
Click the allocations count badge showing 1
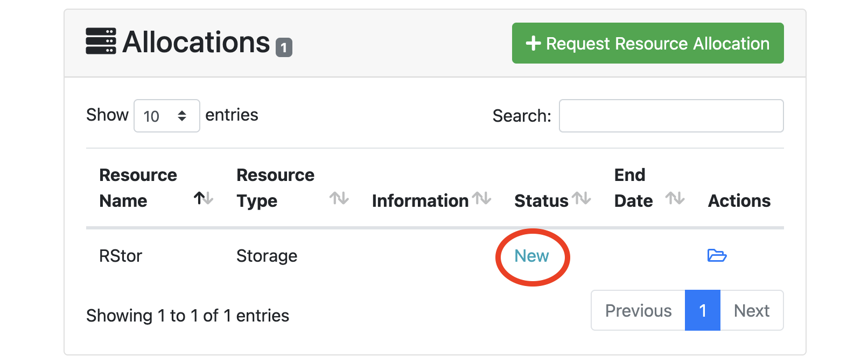284,48
